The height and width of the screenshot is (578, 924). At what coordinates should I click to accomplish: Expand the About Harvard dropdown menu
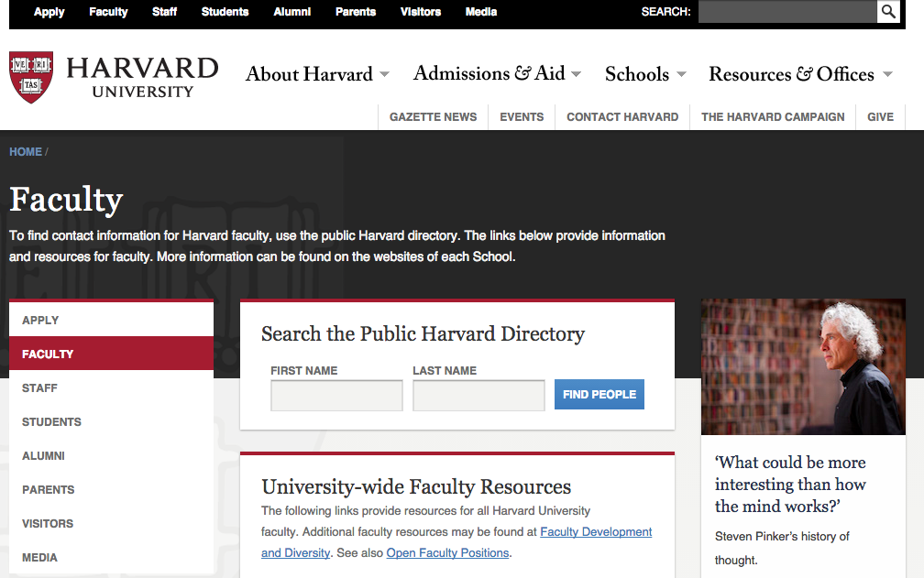click(x=317, y=74)
